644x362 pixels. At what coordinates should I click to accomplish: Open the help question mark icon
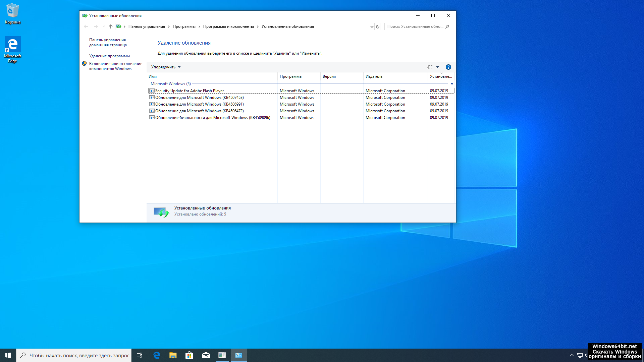click(448, 67)
